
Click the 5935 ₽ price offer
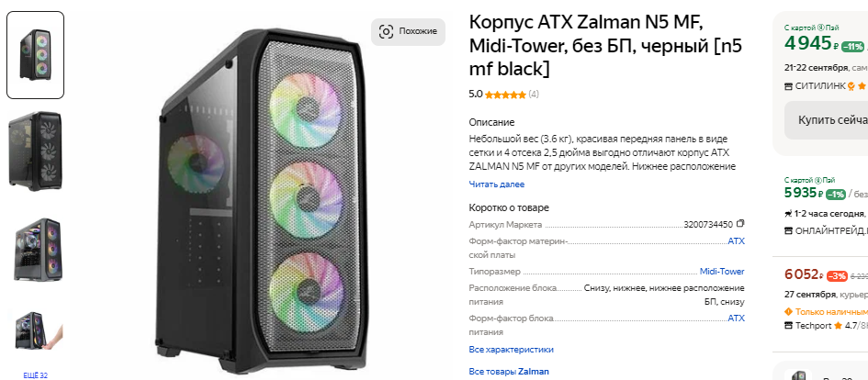click(x=801, y=193)
